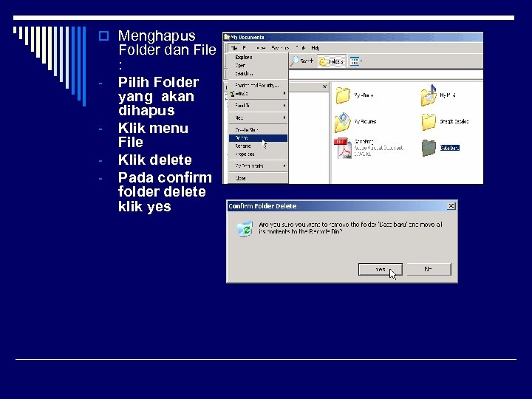This screenshot has width=532, height=399.
Task: Choose Properties in the File menu
Action: coord(258,154)
